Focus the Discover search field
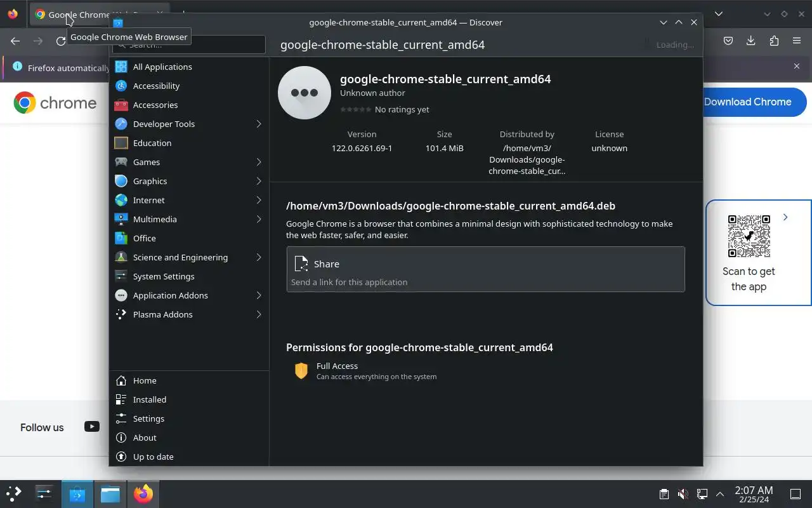 [189, 44]
